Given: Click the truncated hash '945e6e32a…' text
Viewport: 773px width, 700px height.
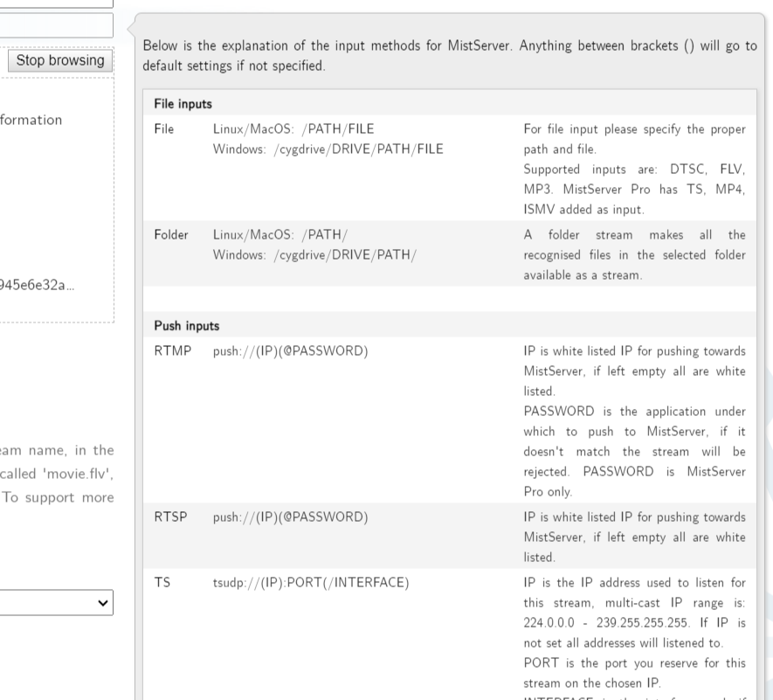Looking at the screenshot, I should 37,285.
